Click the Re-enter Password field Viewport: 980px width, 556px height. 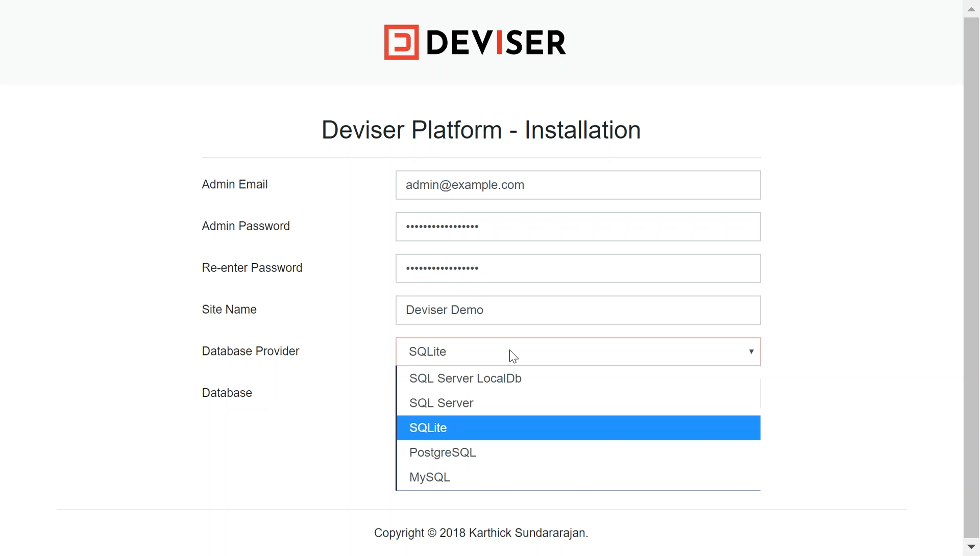coord(577,268)
